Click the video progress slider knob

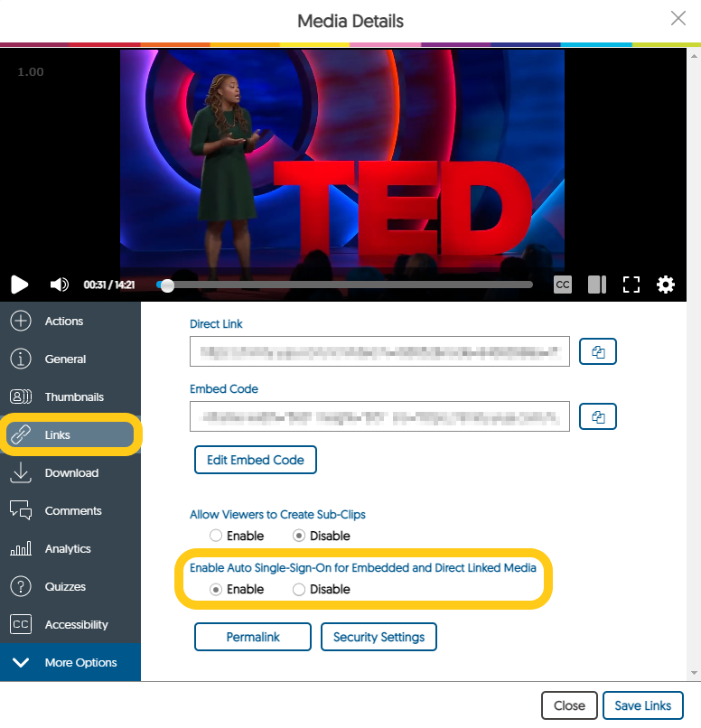click(167, 285)
